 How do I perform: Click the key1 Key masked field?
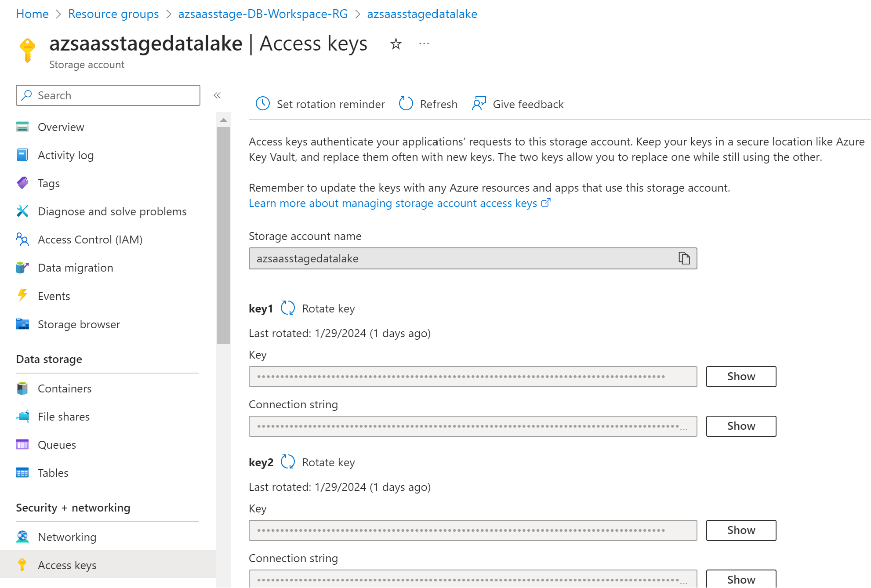click(x=473, y=377)
